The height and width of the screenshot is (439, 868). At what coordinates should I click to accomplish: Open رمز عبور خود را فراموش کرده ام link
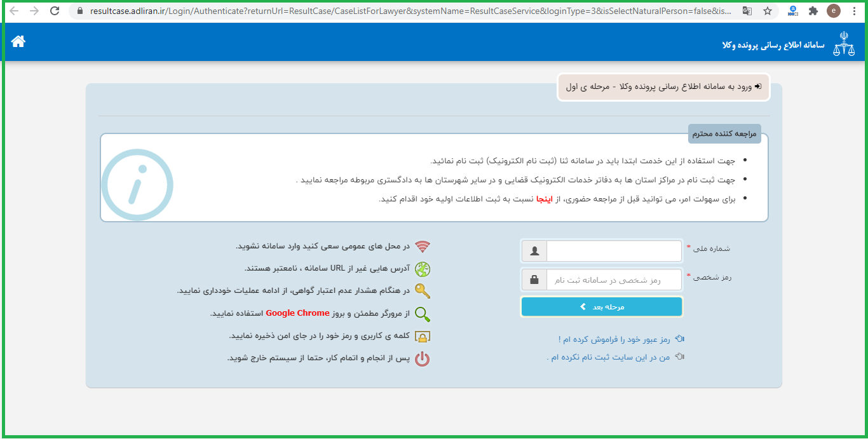coord(615,339)
